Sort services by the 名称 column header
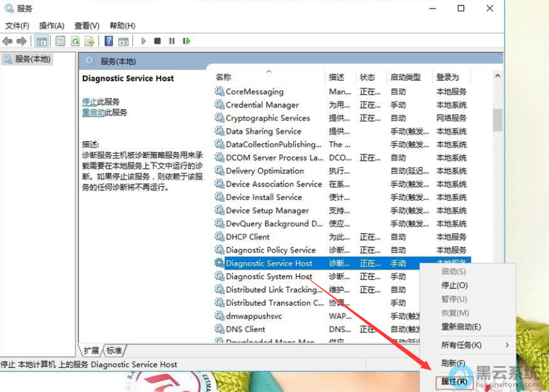Image resolution: width=549 pixels, height=392 pixels. (222, 77)
